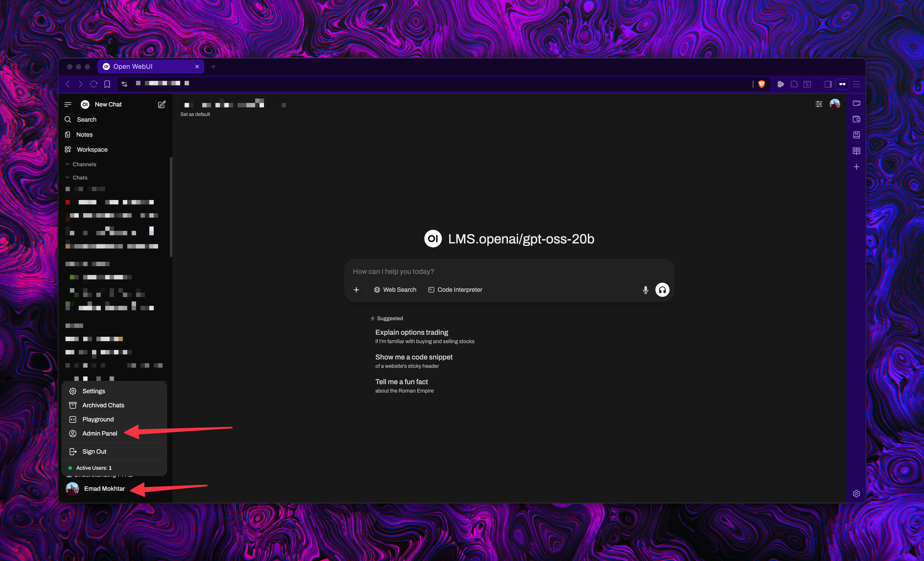Choose the 'Show me a code snippet' suggestion

click(413, 361)
